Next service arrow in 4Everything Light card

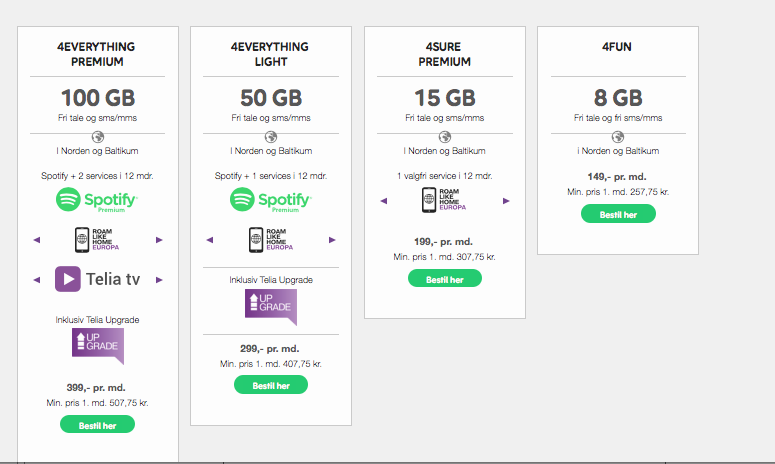tap(332, 240)
